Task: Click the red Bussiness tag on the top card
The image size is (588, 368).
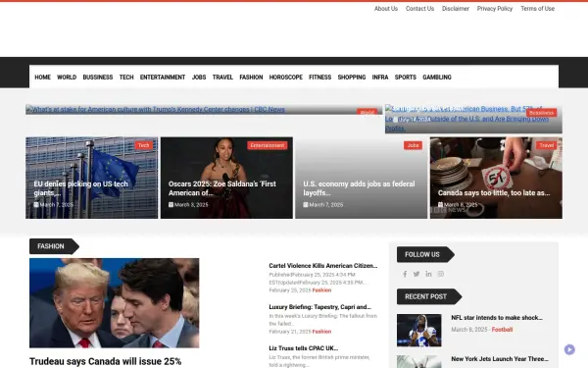Action: [x=541, y=113]
